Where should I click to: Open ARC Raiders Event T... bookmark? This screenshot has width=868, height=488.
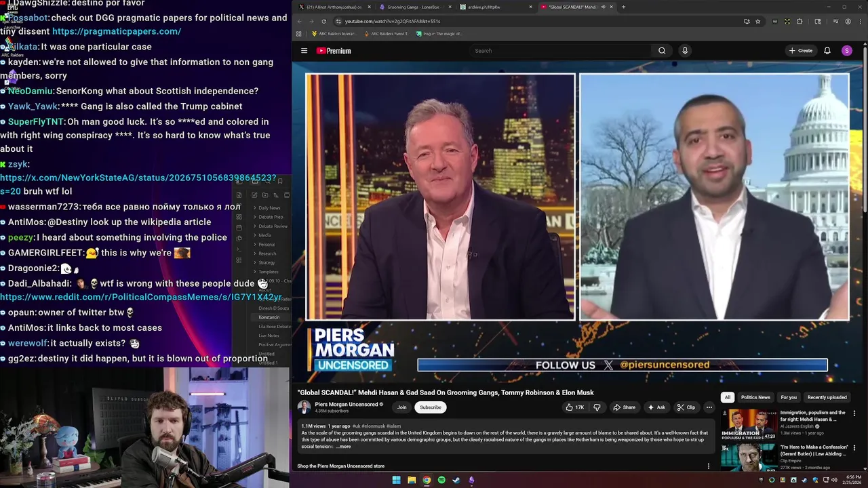coord(387,33)
